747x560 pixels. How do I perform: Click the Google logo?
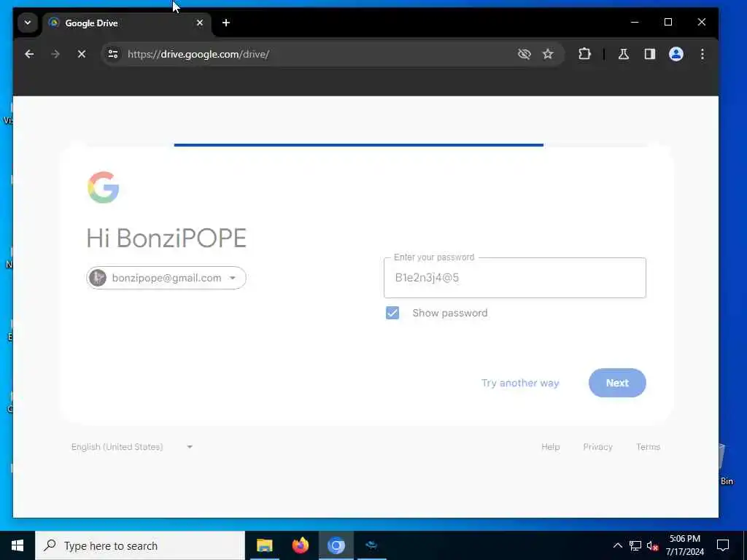(x=103, y=187)
